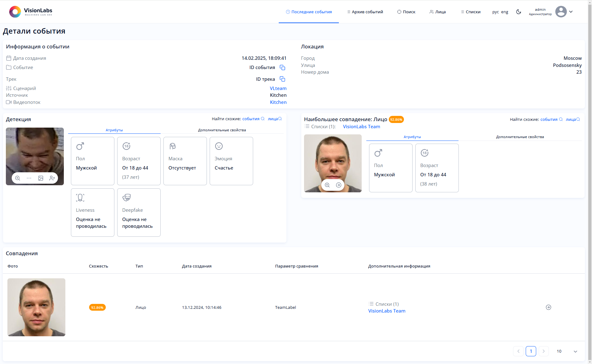The height and width of the screenshot is (364, 592).
Task: Open the admin account dropdown
Action: tap(571, 12)
